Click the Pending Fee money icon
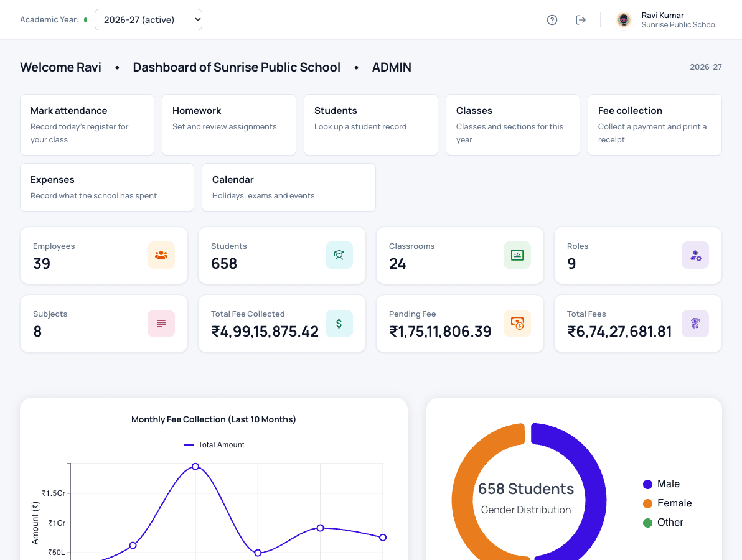 [x=517, y=324]
